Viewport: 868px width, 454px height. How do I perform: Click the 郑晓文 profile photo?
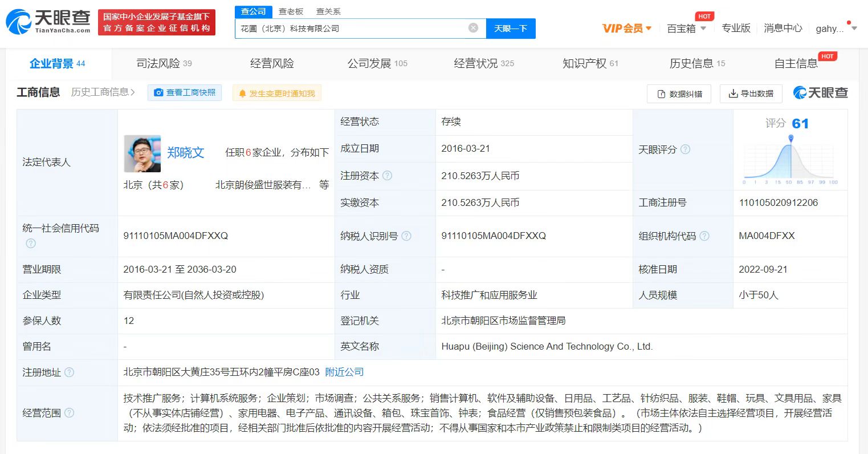coord(142,153)
